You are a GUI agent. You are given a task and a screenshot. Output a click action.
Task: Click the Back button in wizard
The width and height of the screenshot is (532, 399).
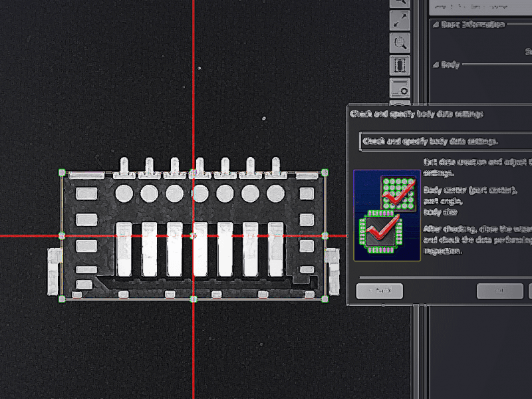(x=380, y=291)
